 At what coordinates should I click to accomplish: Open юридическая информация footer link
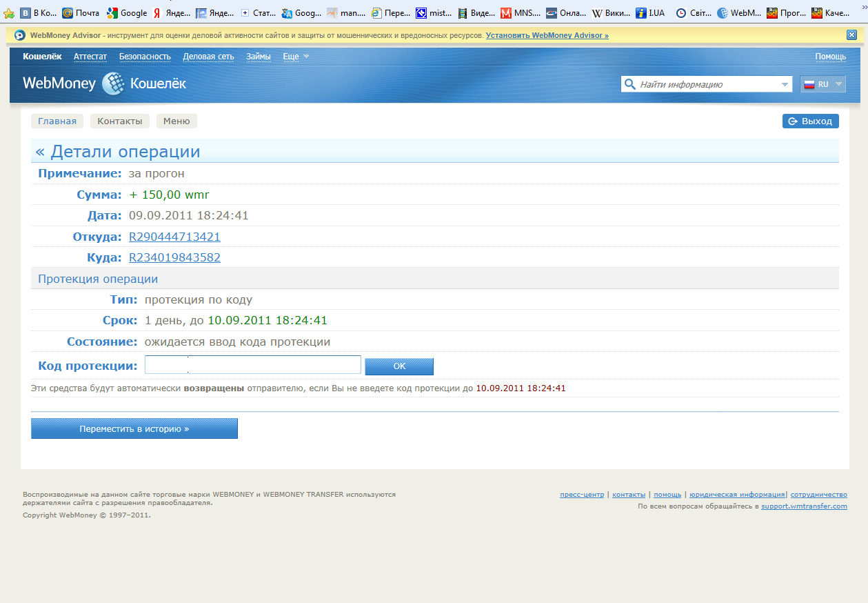tap(737, 495)
